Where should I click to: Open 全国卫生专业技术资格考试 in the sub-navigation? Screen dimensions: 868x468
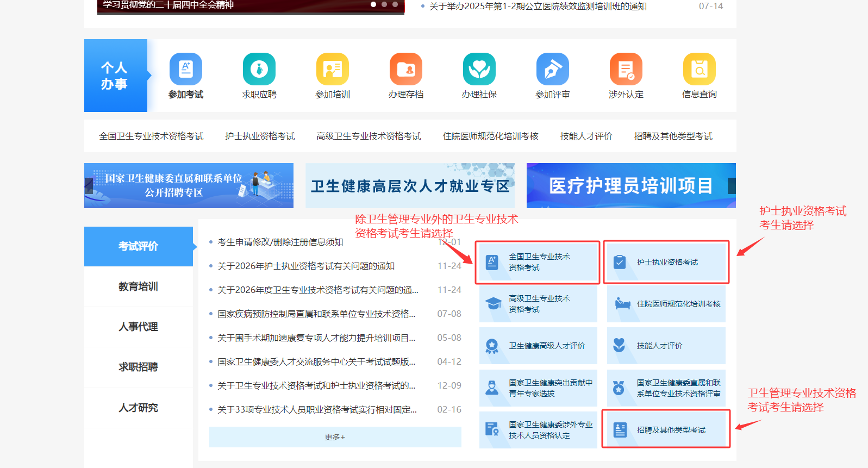pyautogui.click(x=151, y=136)
